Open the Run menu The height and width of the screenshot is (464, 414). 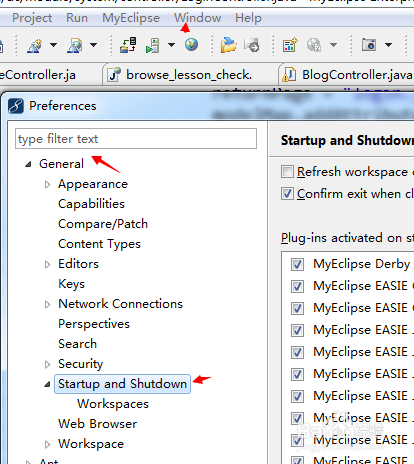[x=77, y=18]
